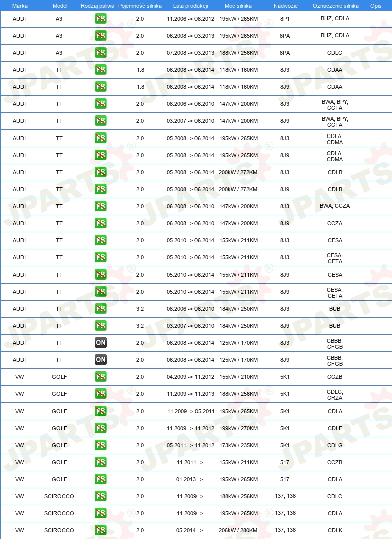The height and width of the screenshot is (539, 392).
Task: Select fuel icon of TT 200kW 8J3 CDLB row
Action: [x=101, y=172]
